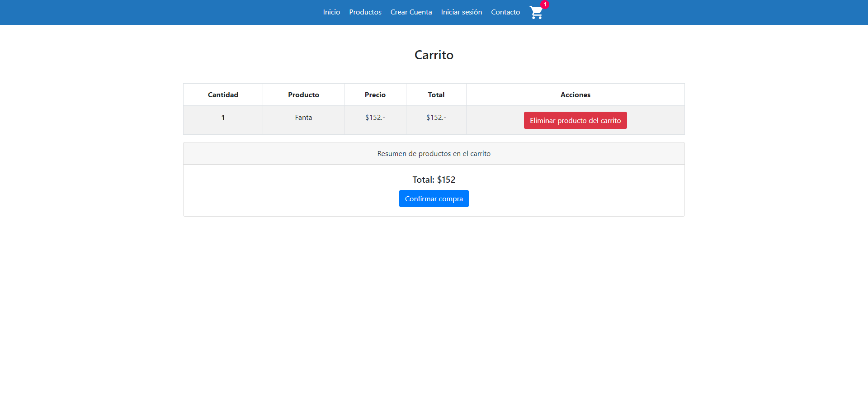Click the Acciones column header
Screen dimensions: 868x417
575,95
